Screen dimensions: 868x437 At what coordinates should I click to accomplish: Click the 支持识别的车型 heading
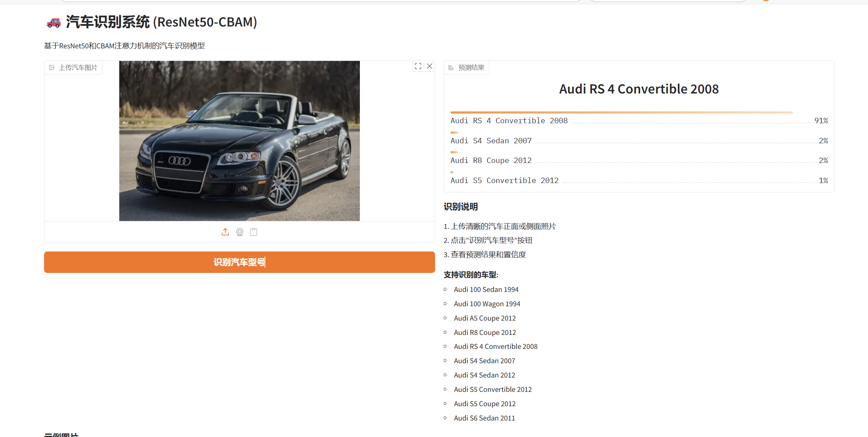point(471,275)
